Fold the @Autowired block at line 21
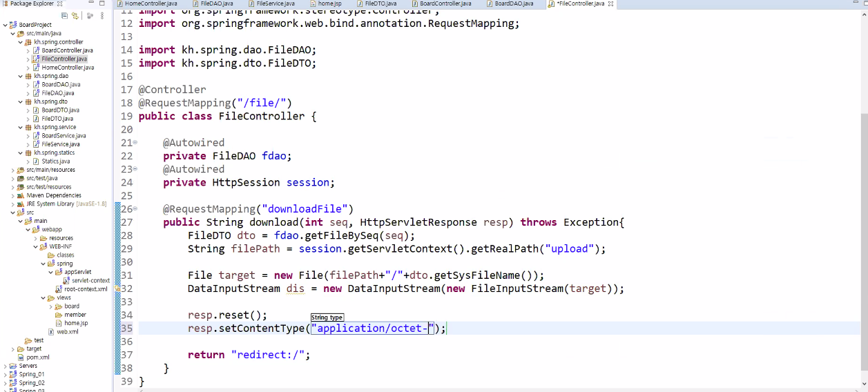Screen dimensions: 868x392 click(x=135, y=143)
